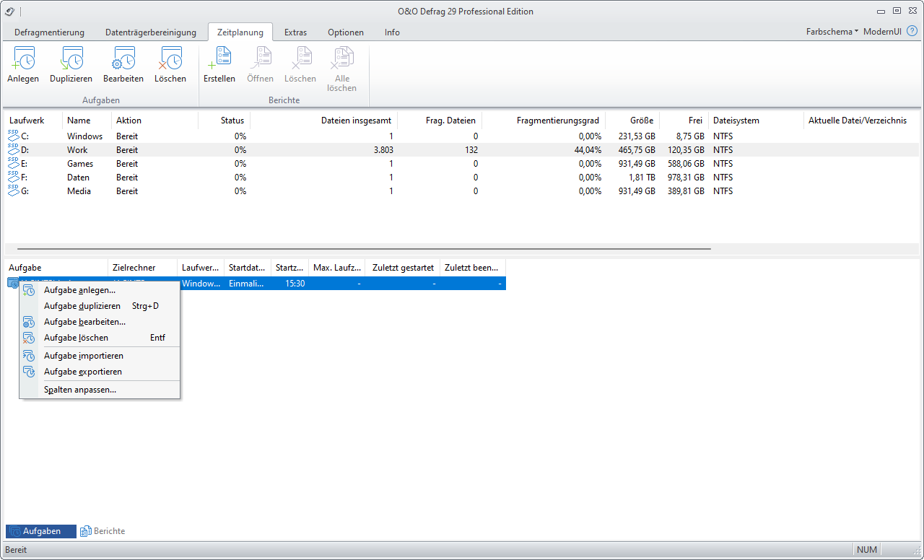The width and height of the screenshot is (924, 560).
Task: Click the Alle löschen reports icon
Action: pyautogui.click(x=342, y=58)
